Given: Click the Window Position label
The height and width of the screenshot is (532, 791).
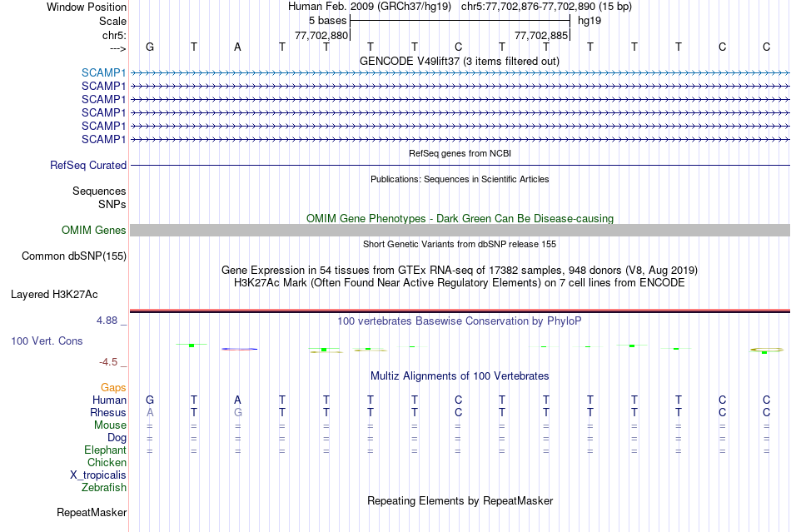Looking at the screenshot, I should 87,7.
